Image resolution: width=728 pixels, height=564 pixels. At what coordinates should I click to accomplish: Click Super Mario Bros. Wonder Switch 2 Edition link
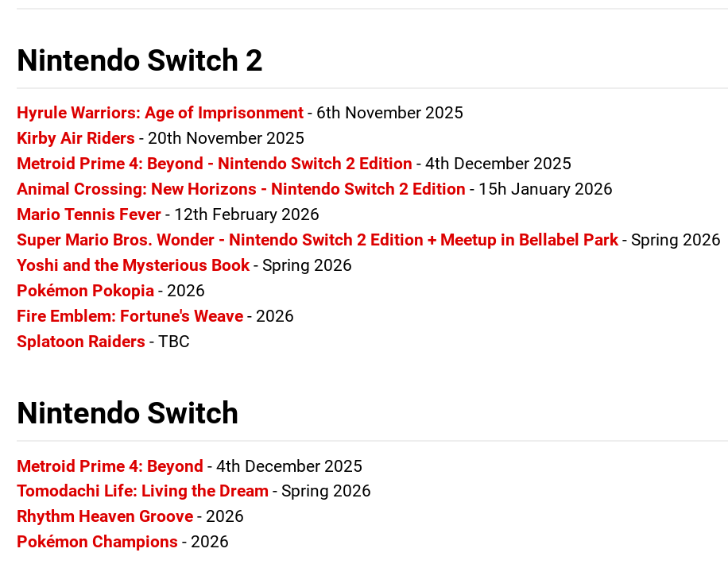point(317,240)
